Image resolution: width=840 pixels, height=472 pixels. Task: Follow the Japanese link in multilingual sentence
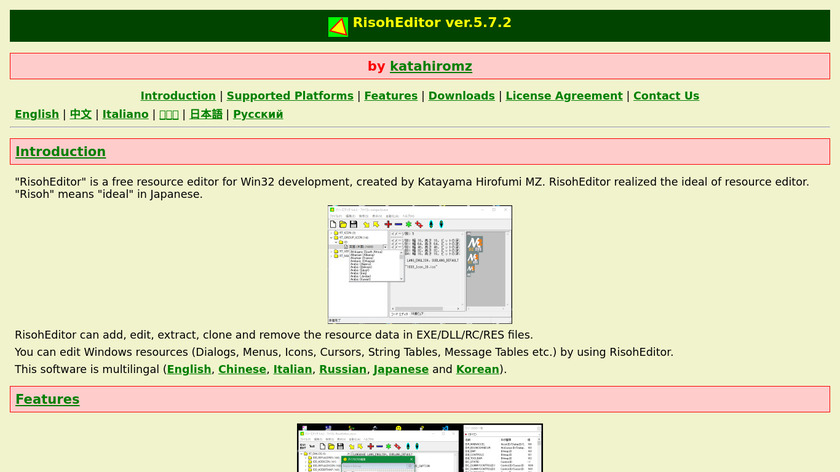(401, 369)
